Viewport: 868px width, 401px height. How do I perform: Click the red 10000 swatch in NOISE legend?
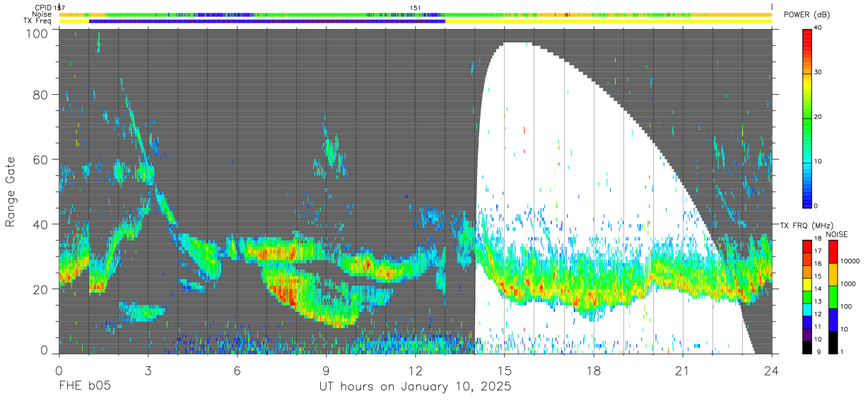(x=833, y=251)
